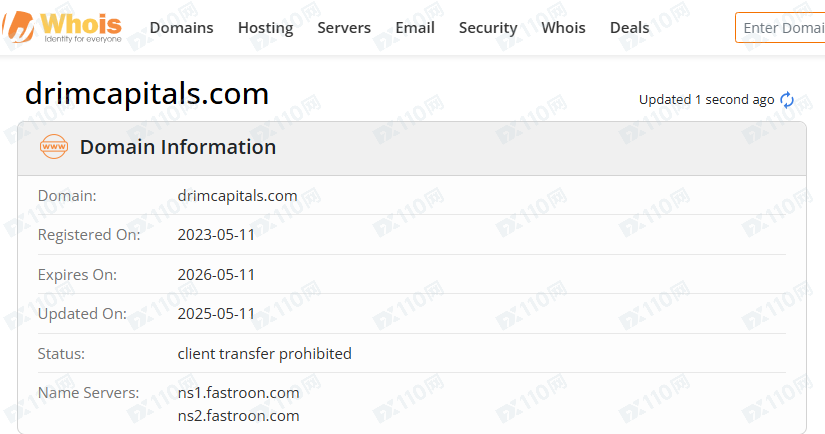Image resolution: width=825 pixels, height=434 pixels.
Task: Click the drimcapitals.com page heading
Action: pyautogui.click(x=147, y=94)
